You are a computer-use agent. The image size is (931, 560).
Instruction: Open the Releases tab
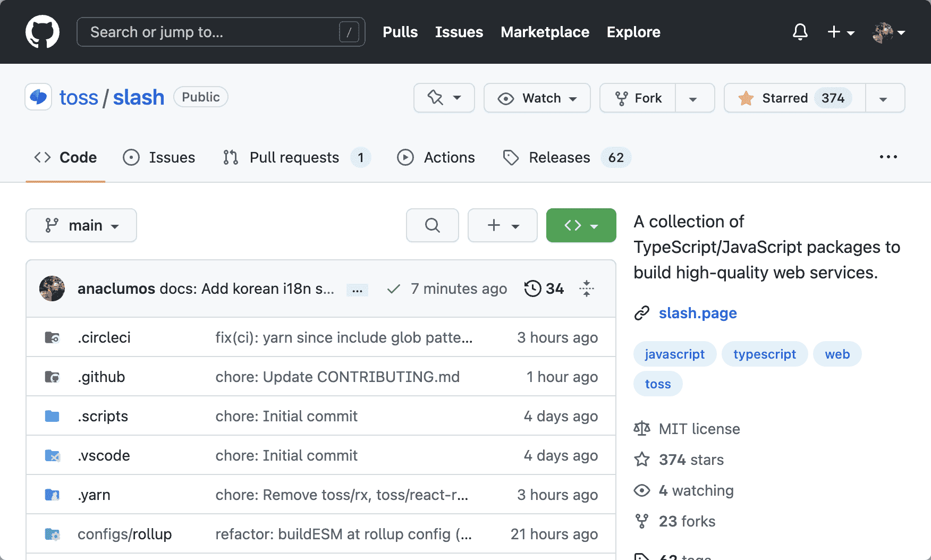tap(559, 157)
